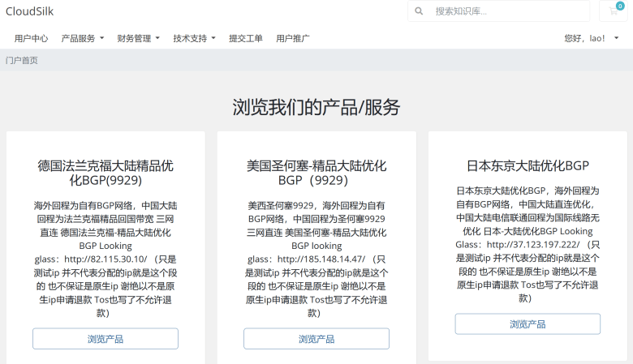Click the 浏览我们的产品/服务 heading
This screenshot has width=633, height=364.
316,107
